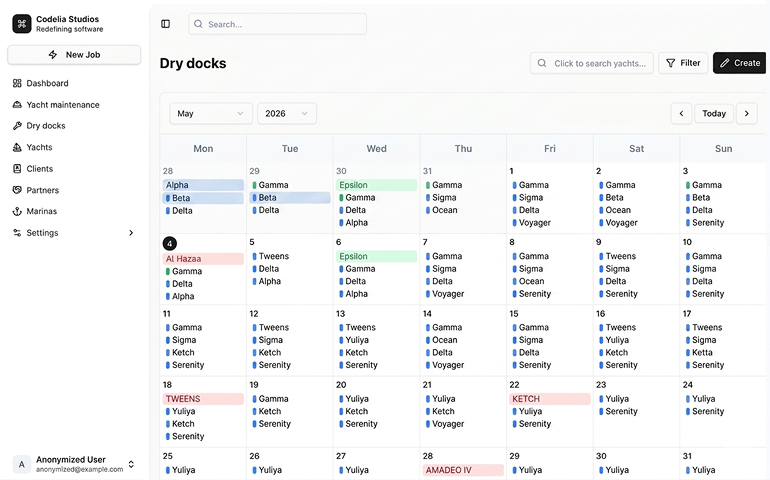The image size is (770, 480).
Task: Open the Epsilon event on May 6
Action: [377, 256]
